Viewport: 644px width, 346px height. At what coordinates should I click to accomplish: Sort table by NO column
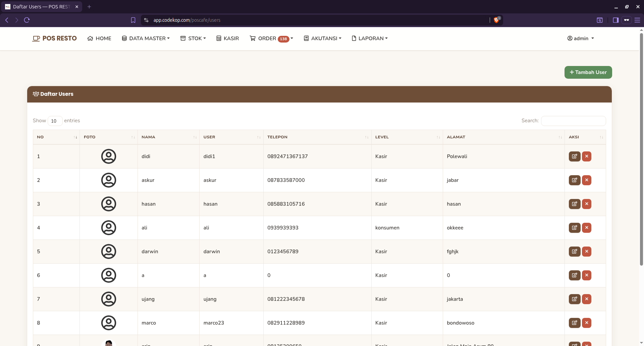[56, 137]
